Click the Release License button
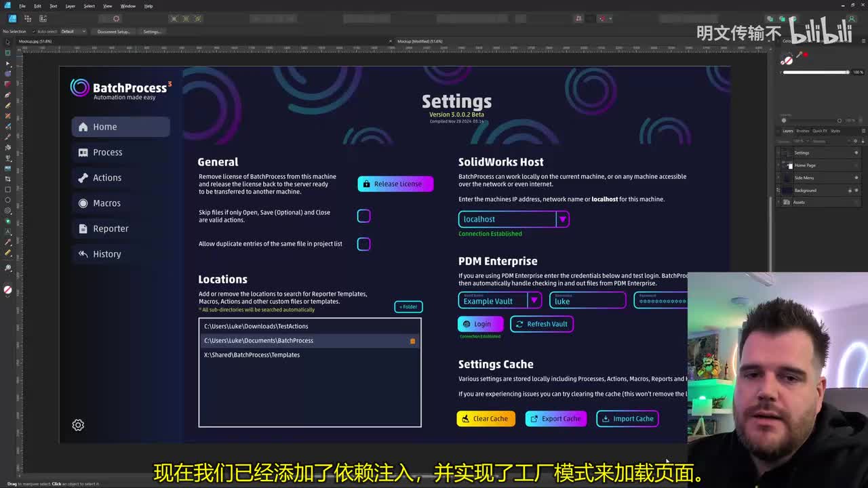The height and width of the screenshot is (488, 868). [x=395, y=184]
